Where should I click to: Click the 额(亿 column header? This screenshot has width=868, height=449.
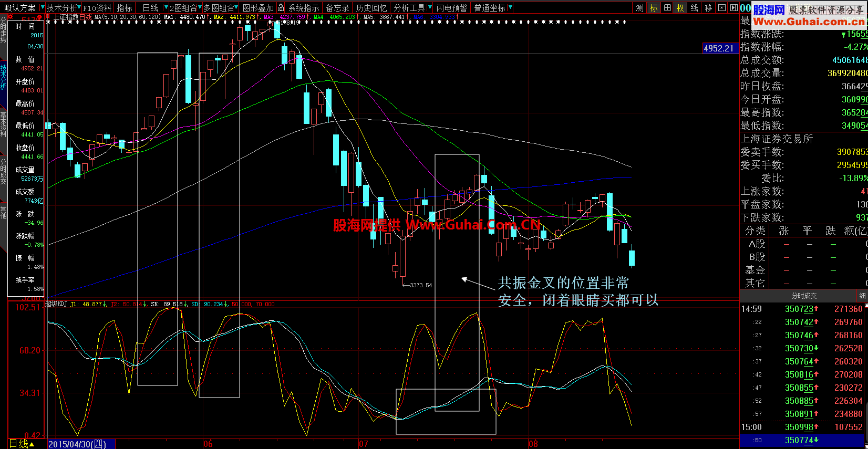pos(855,231)
